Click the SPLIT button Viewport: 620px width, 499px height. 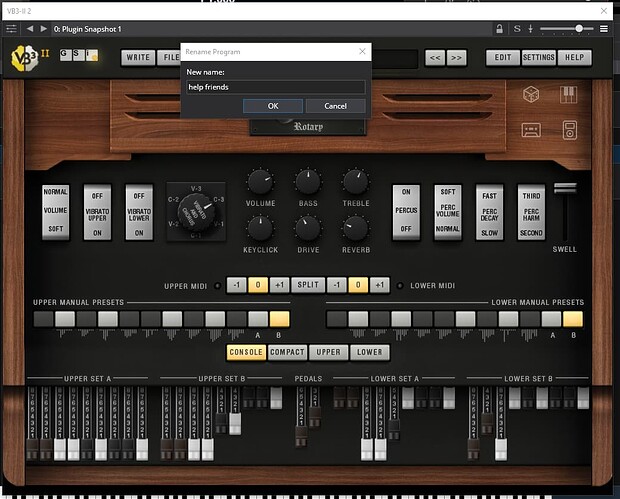308,285
